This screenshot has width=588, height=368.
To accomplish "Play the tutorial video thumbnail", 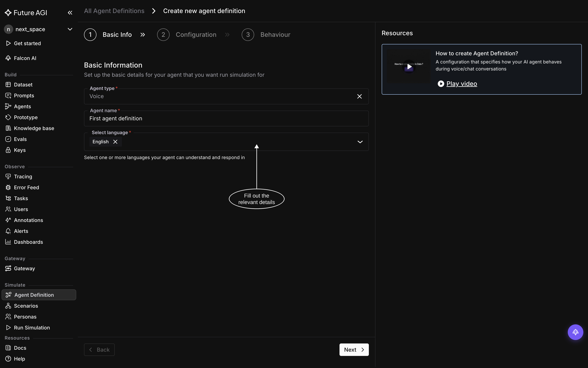I will click(409, 67).
